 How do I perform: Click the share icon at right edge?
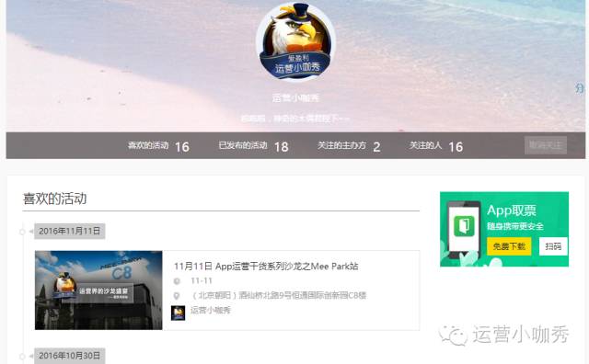coord(580,88)
